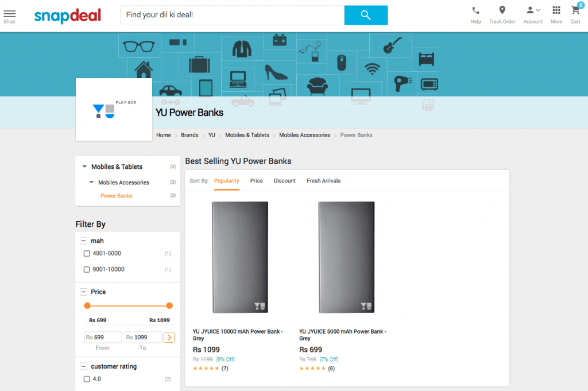Click the 5000 mAh power bank star rating

click(x=312, y=369)
